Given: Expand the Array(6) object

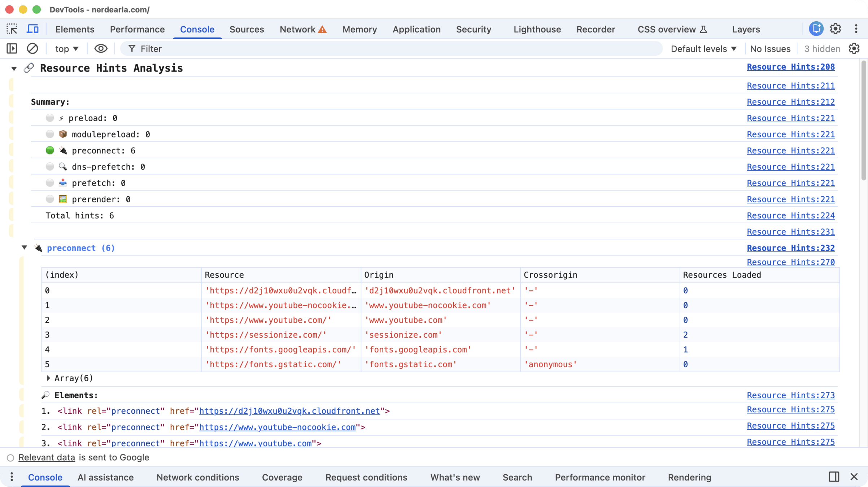Looking at the screenshot, I should (x=48, y=378).
